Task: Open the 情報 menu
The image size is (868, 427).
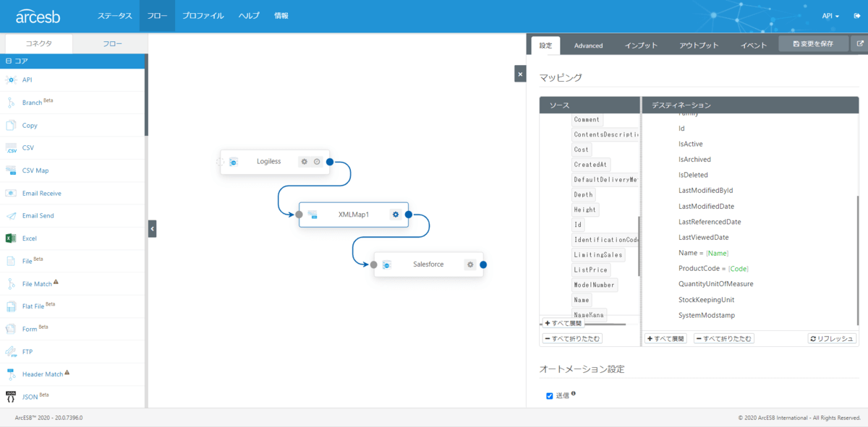Action: (281, 16)
